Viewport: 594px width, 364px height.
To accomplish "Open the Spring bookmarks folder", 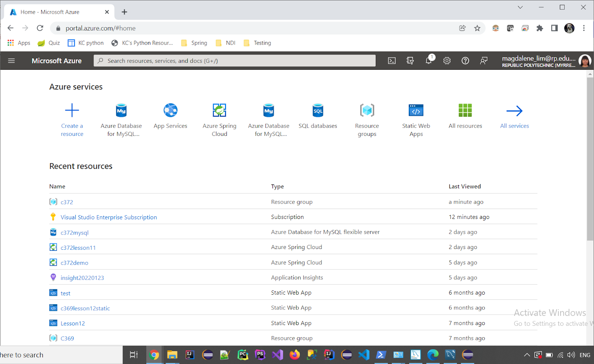I will click(x=193, y=43).
